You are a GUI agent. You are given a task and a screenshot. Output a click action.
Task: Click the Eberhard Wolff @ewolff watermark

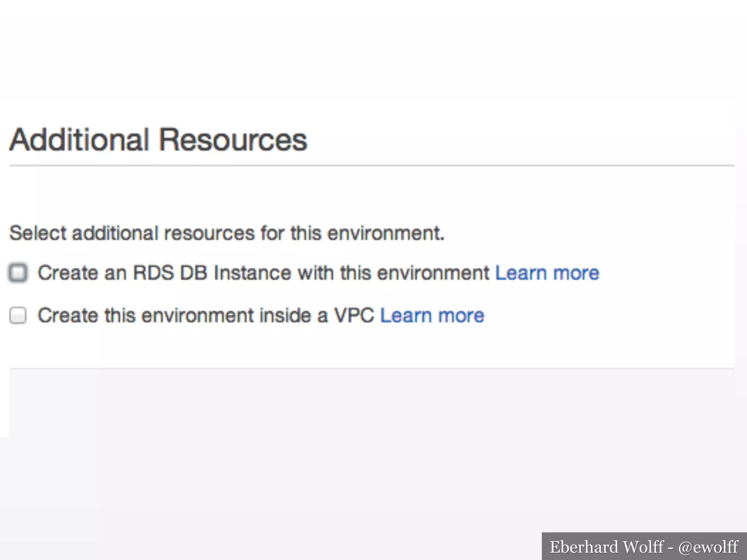[x=644, y=547]
